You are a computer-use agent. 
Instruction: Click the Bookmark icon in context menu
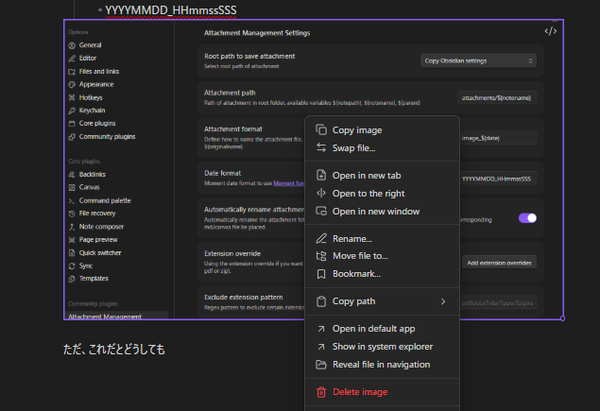pos(321,274)
